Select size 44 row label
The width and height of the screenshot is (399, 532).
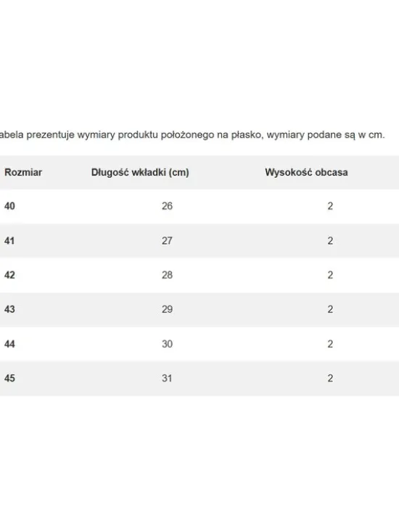coord(9,344)
